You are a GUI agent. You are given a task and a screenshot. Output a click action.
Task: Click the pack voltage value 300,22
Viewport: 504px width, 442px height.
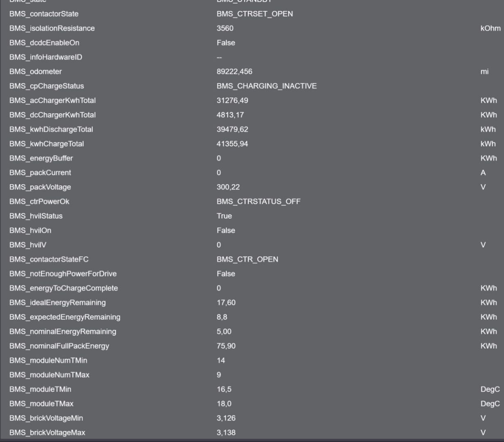tap(228, 187)
